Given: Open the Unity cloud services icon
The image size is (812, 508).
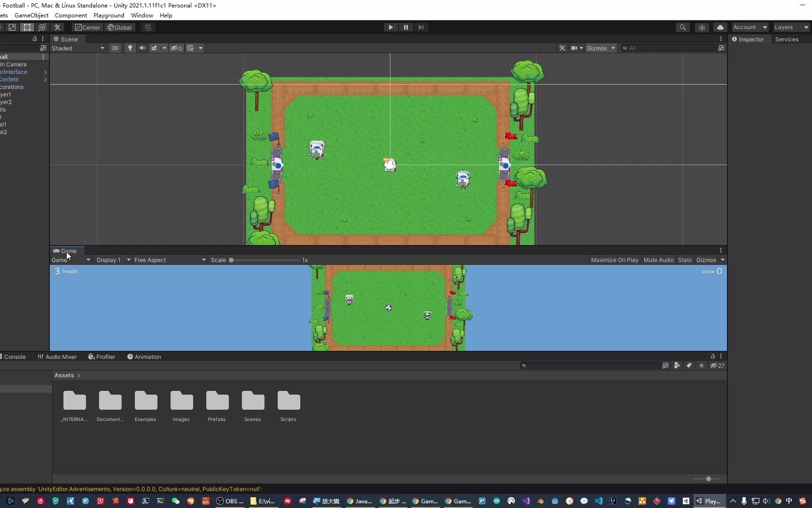Looking at the screenshot, I should point(721,27).
